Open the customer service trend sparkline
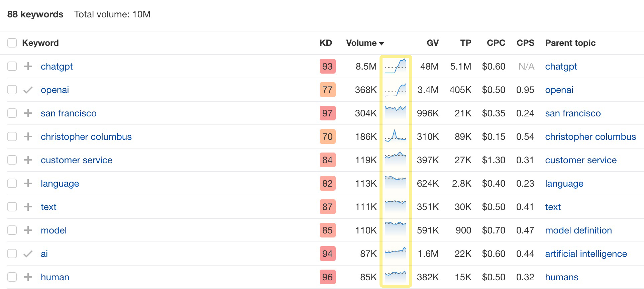The width and height of the screenshot is (644, 289). [396, 159]
